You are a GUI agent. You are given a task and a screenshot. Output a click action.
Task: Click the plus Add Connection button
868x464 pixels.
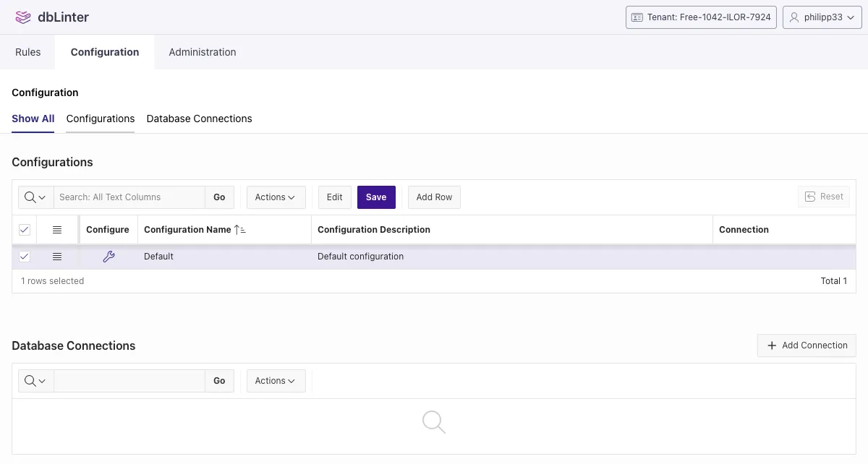click(x=807, y=345)
